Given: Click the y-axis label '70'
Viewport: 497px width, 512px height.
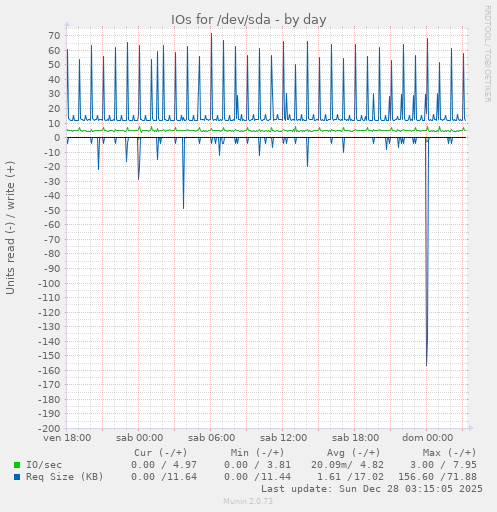Looking at the screenshot, I should (54, 36).
